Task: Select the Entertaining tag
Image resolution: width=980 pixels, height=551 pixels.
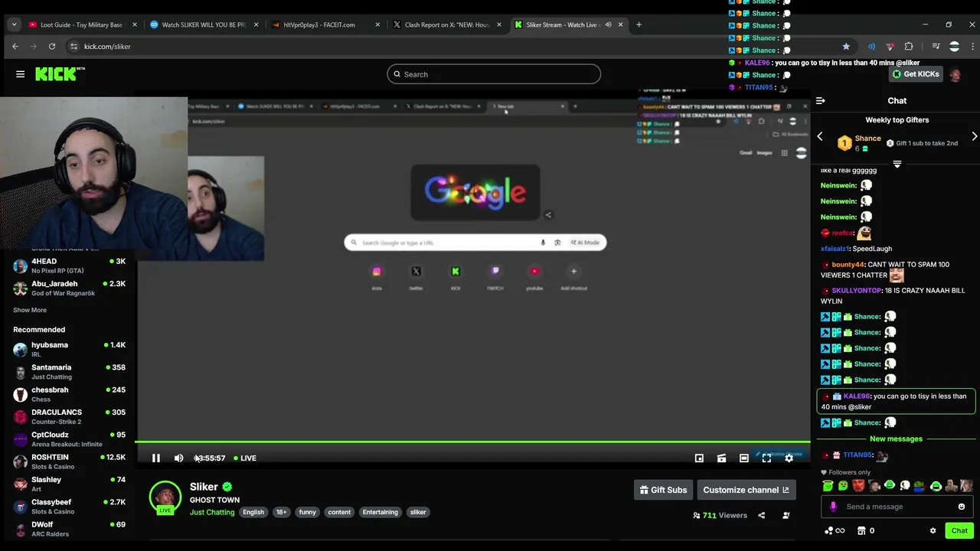Action: tap(381, 512)
